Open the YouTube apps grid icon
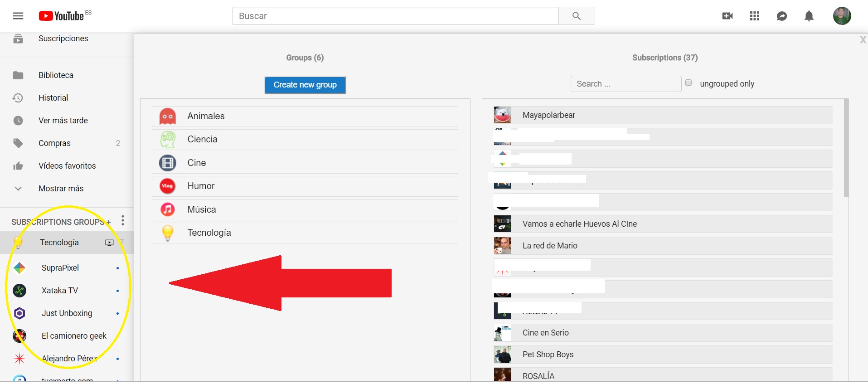868x384 pixels. (x=754, y=16)
